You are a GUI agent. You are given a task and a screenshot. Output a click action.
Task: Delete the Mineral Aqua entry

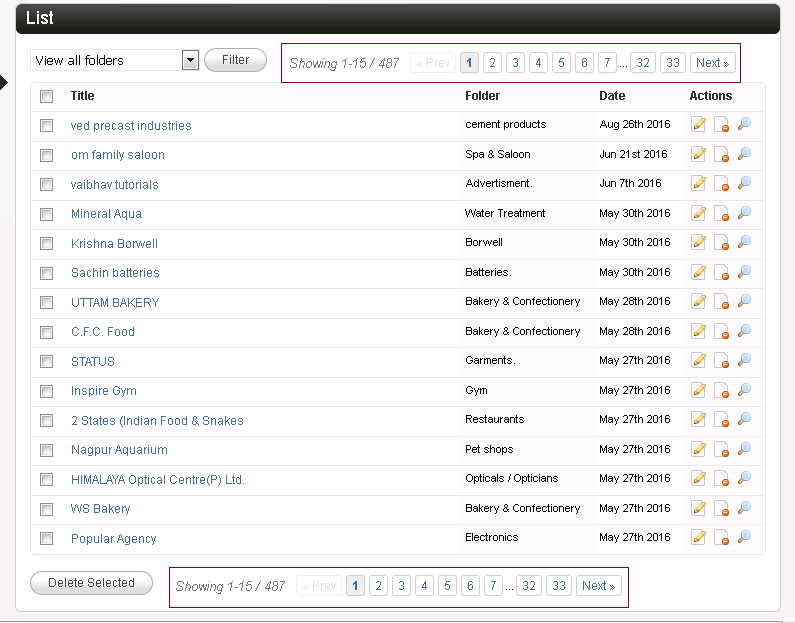[721, 213]
